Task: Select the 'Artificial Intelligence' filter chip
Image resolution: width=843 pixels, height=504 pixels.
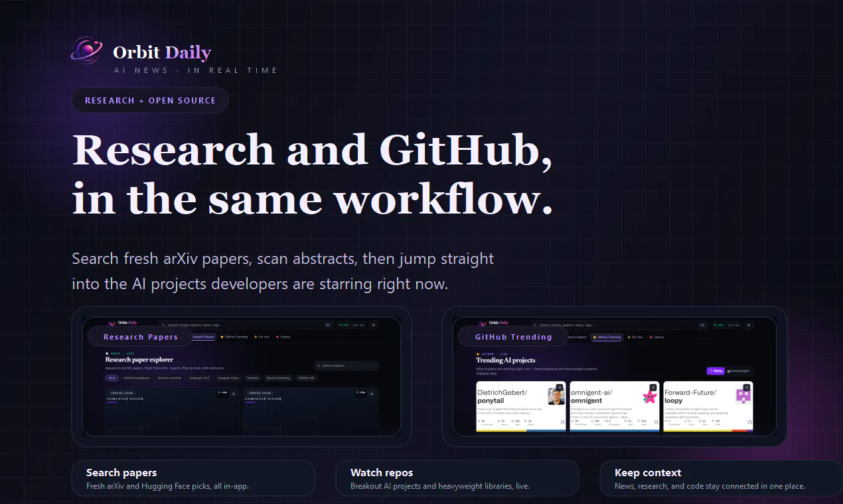Action: pos(136,378)
